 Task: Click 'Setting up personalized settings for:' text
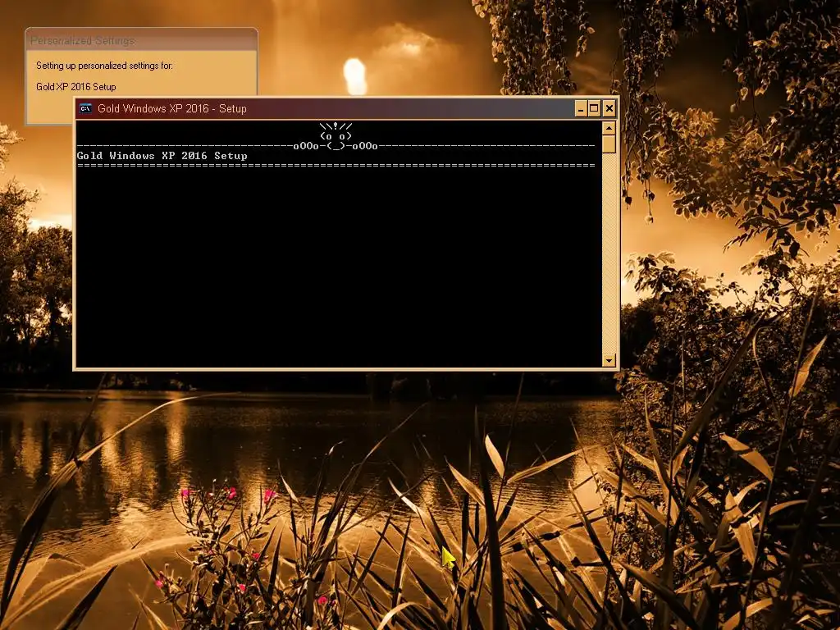pyautogui.click(x=104, y=66)
